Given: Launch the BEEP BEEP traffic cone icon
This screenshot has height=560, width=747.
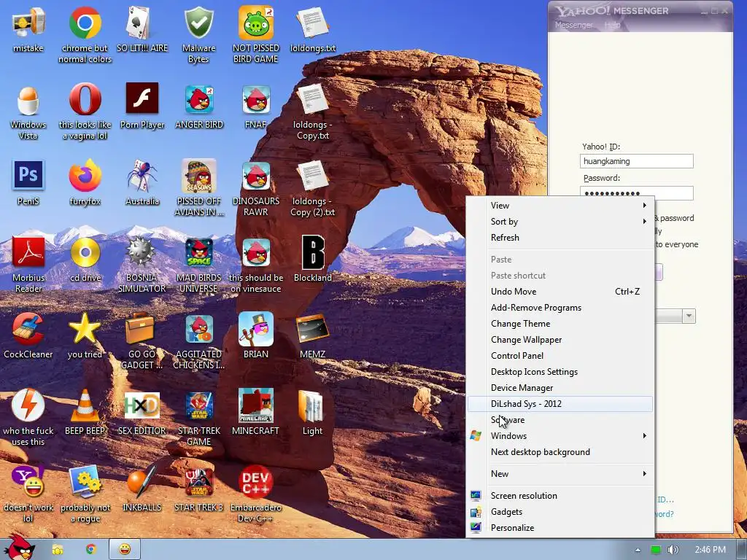Looking at the screenshot, I should pos(85,405).
